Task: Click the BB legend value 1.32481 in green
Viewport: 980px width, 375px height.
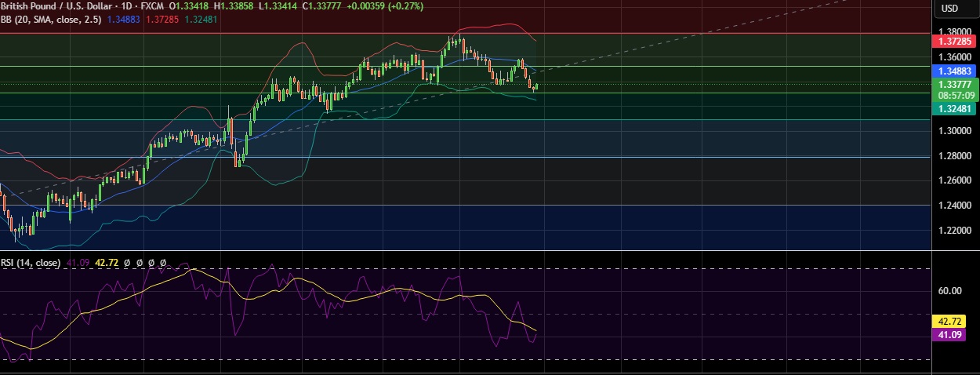Action: click(201, 19)
